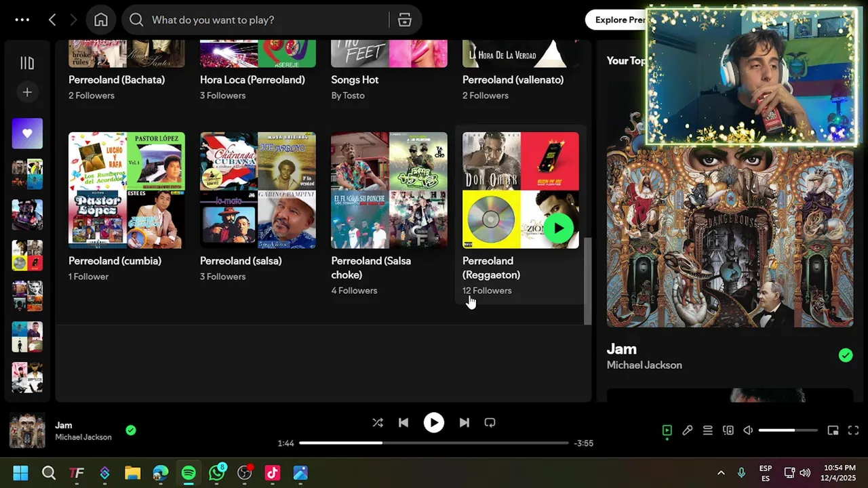The width and height of the screenshot is (868, 488).
Task: Open the mini player icon
Action: (833, 430)
